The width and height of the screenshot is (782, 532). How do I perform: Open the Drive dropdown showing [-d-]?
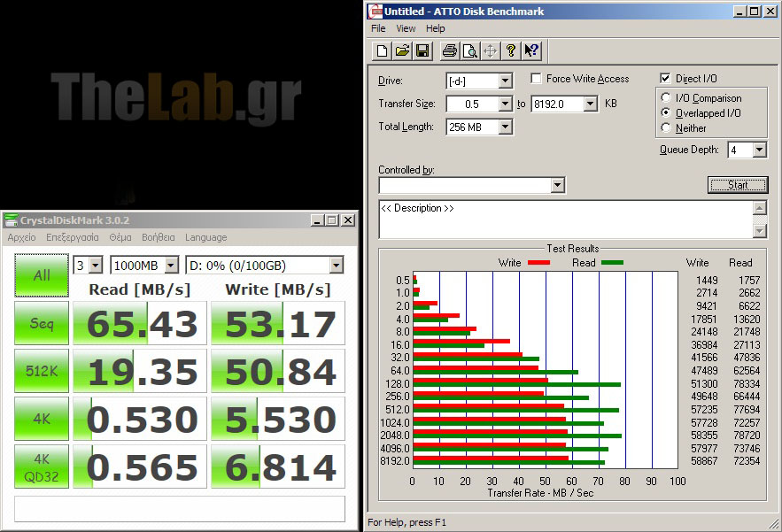pyautogui.click(x=505, y=81)
